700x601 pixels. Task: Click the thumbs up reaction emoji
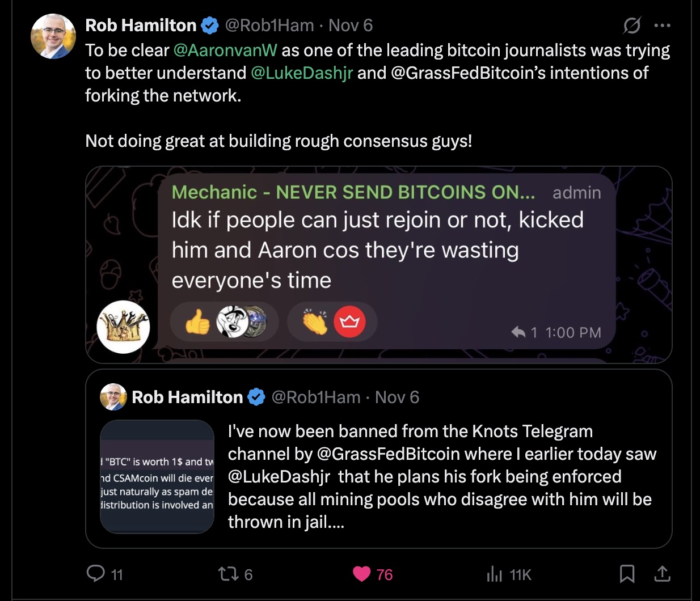pyautogui.click(x=195, y=321)
